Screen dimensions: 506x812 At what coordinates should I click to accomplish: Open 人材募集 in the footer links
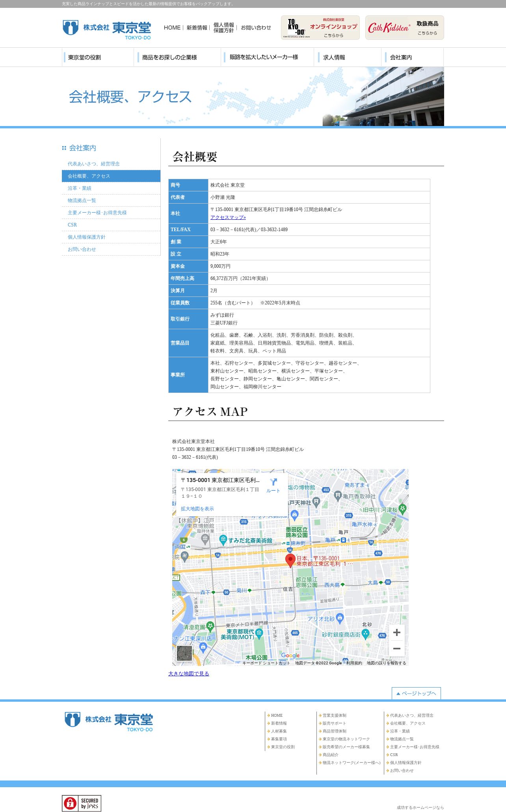pos(279,731)
